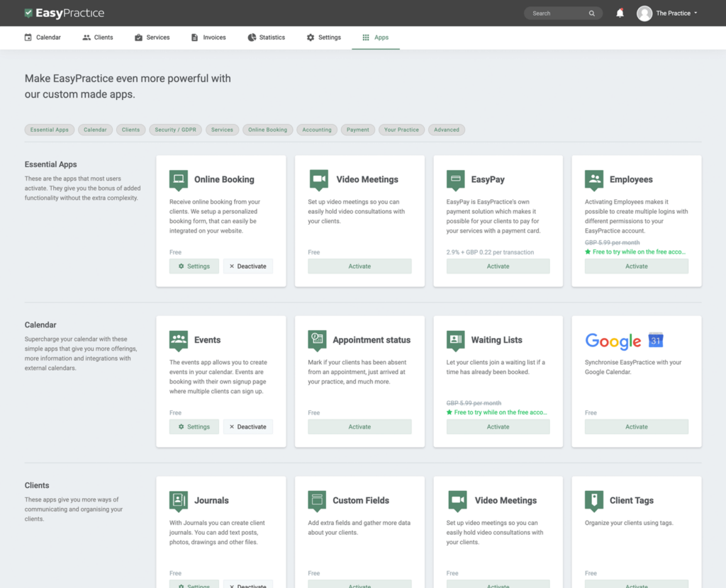The height and width of the screenshot is (588, 726).
Task: Click the Google logo
Action: coord(613,341)
